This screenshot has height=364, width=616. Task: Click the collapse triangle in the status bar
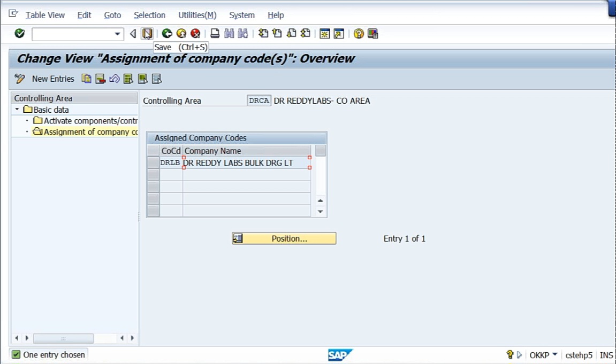click(519, 355)
